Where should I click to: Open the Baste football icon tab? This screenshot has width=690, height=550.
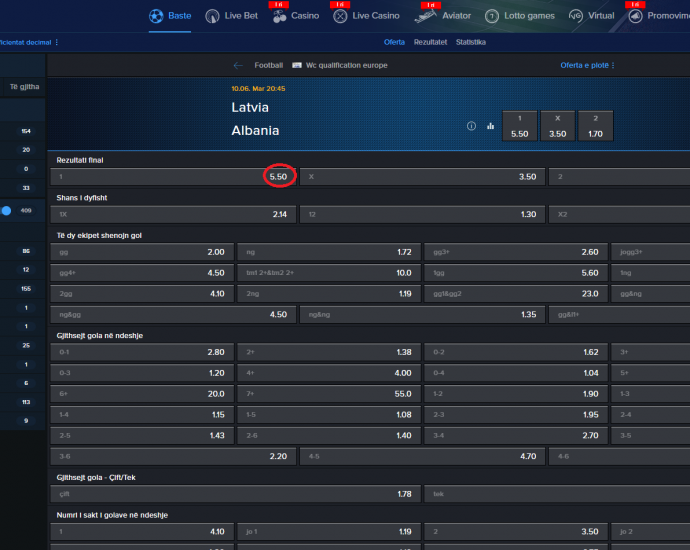click(x=156, y=16)
